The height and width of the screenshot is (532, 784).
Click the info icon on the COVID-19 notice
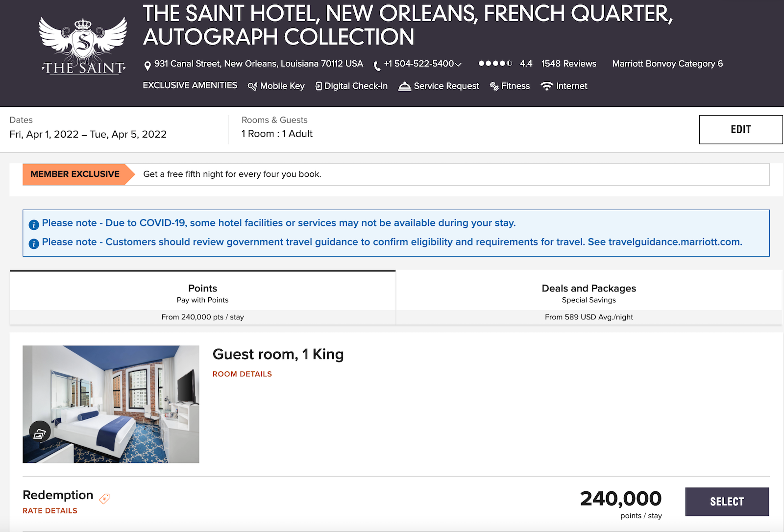[x=33, y=224]
